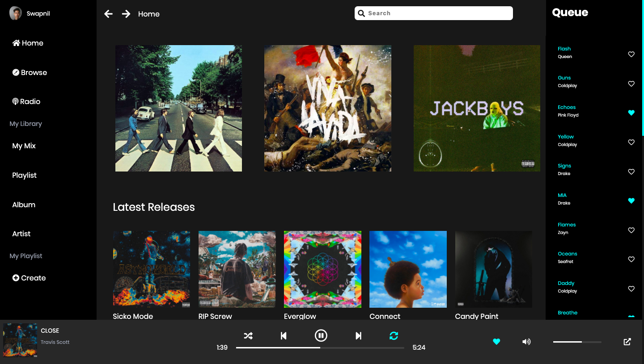644x364 pixels.
Task: Click the Swapnil username
Action: point(38,13)
